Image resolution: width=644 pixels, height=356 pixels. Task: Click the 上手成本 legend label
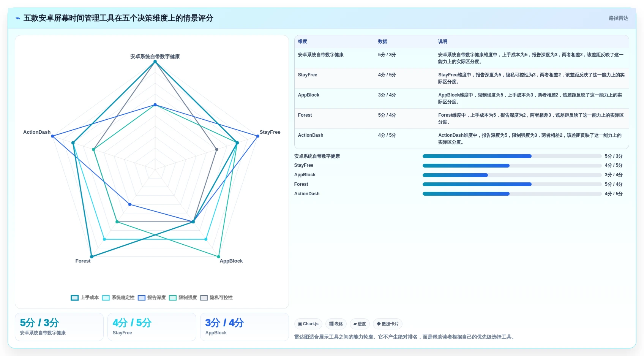pos(90,298)
